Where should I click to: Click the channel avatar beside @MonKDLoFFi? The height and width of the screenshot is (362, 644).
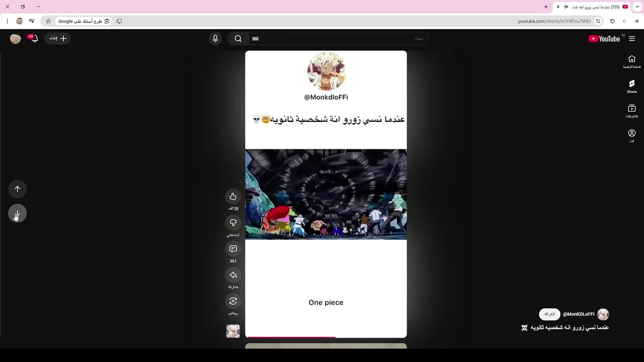(603, 314)
